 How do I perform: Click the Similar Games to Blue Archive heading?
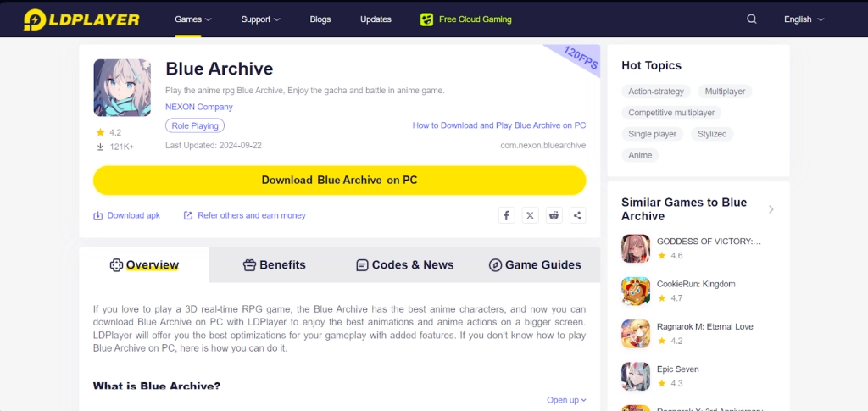(684, 209)
